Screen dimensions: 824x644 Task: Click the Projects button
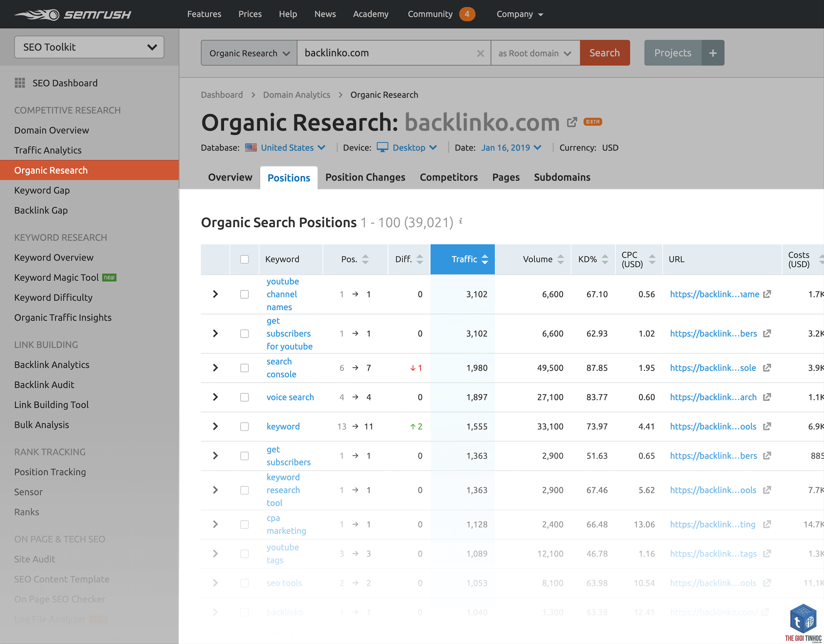673,53
